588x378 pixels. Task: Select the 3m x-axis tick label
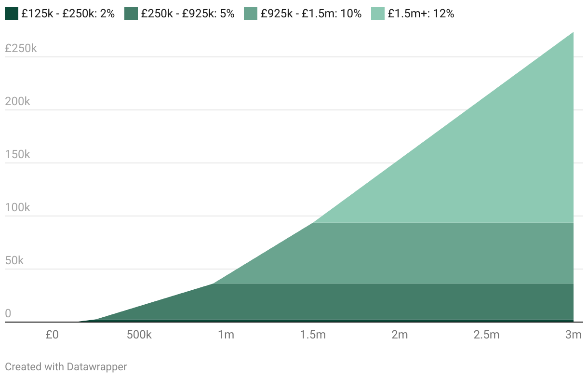tap(573, 335)
